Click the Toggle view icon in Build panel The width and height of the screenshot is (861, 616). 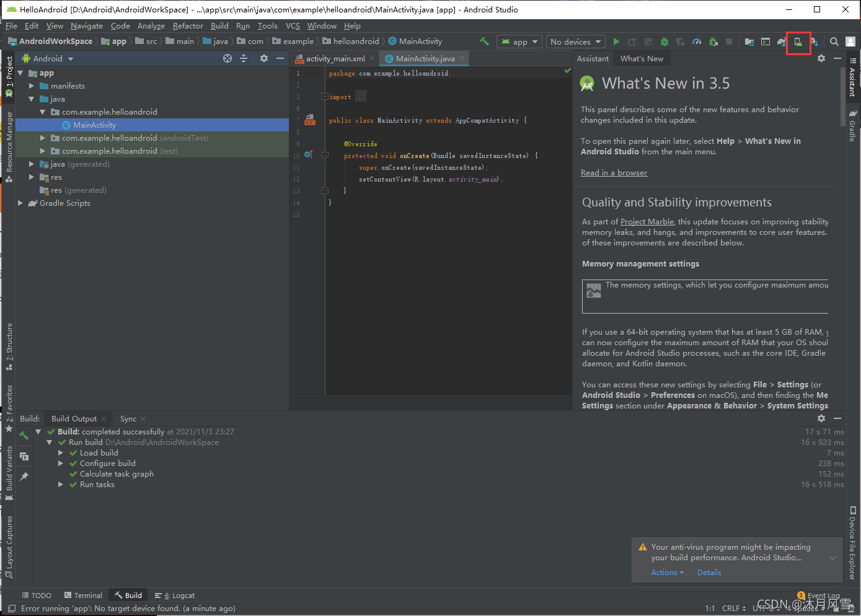coord(24,457)
